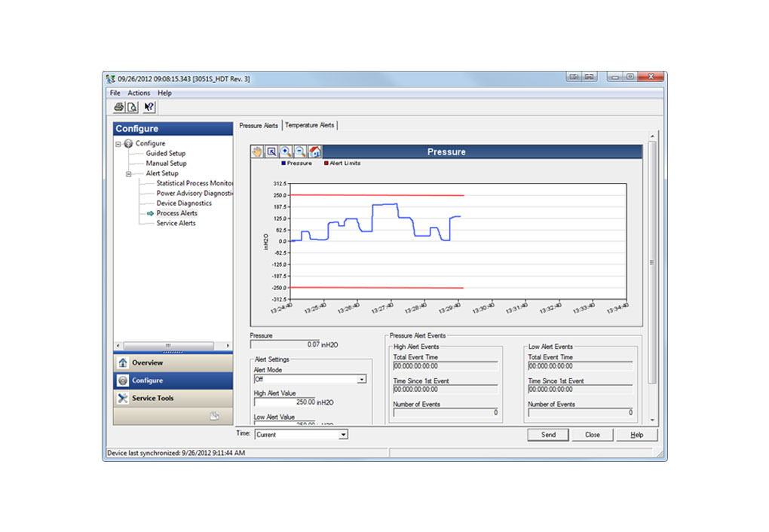Zoom in on the Pressure chart
The image size is (769, 532).
(x=286, y=151)
